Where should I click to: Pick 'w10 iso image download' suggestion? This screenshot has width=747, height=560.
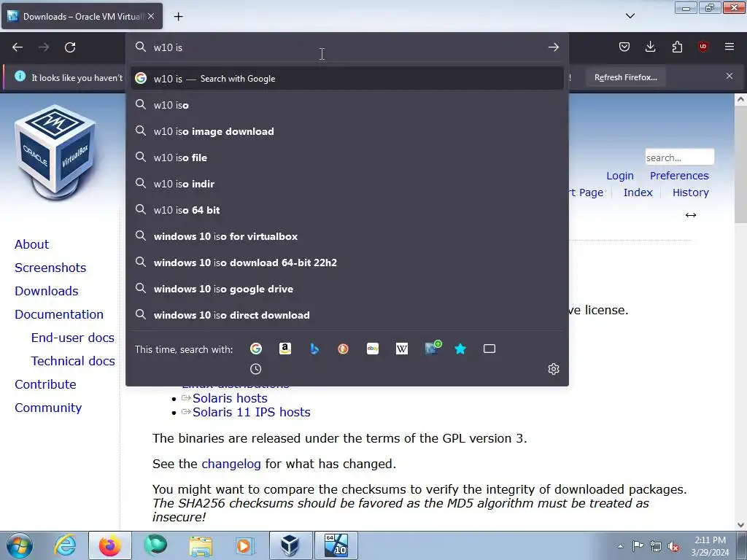pos(347,131)
